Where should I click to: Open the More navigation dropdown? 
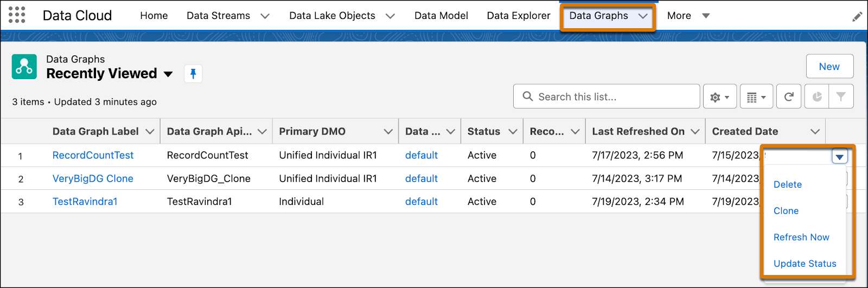(688, 16)
